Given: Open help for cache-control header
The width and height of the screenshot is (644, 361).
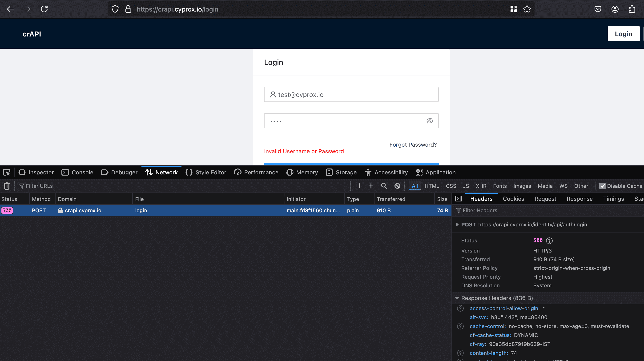Looking at the screenshot, I should pyautogui.click(x=460, y=326).
